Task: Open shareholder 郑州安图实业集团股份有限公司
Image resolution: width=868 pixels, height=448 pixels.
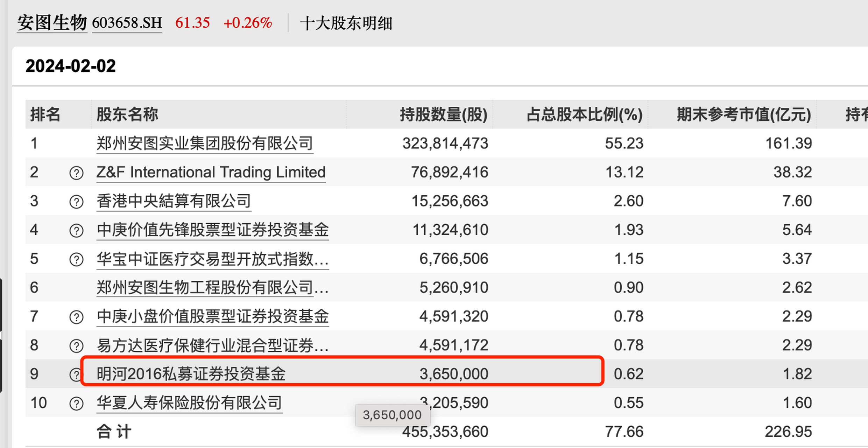Action: [x=205, y=143]
